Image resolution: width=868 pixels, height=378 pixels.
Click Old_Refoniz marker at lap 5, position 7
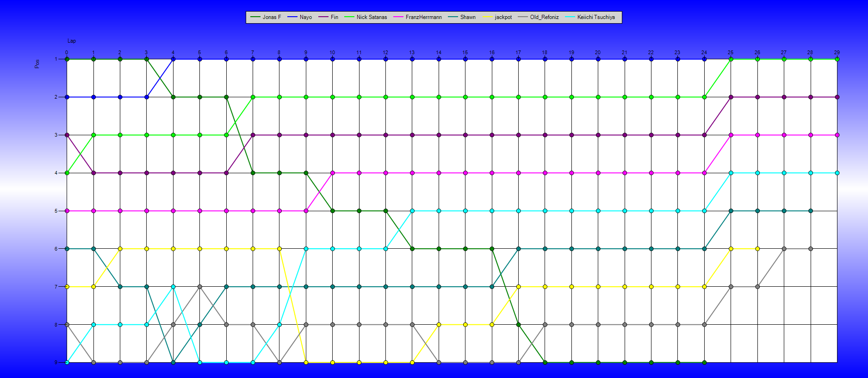point(199,287)
